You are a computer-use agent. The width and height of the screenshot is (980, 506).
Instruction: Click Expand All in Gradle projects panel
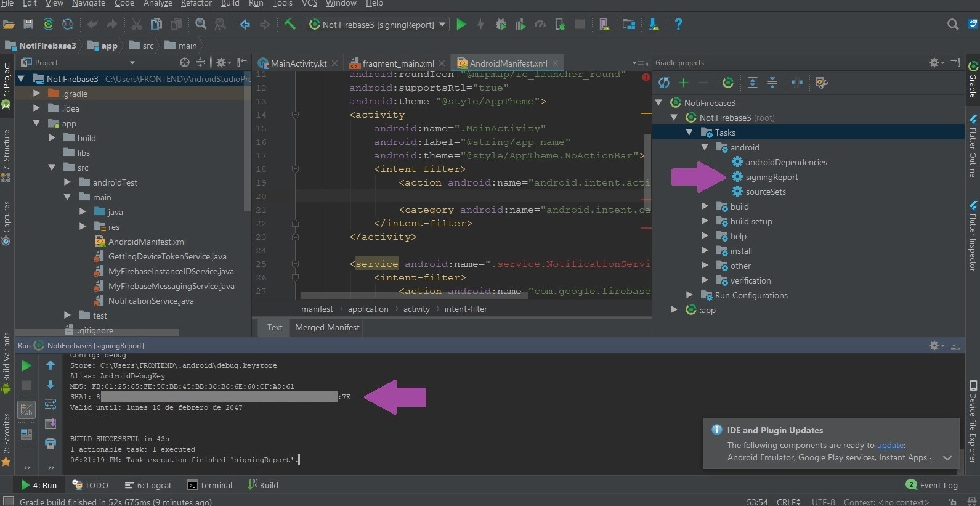point(753,83)
